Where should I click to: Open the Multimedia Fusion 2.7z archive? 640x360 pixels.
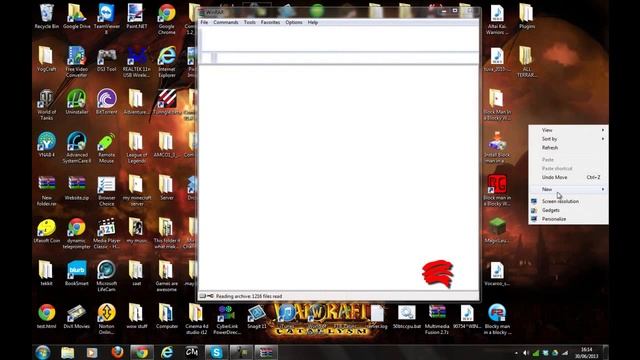[437, 319]
